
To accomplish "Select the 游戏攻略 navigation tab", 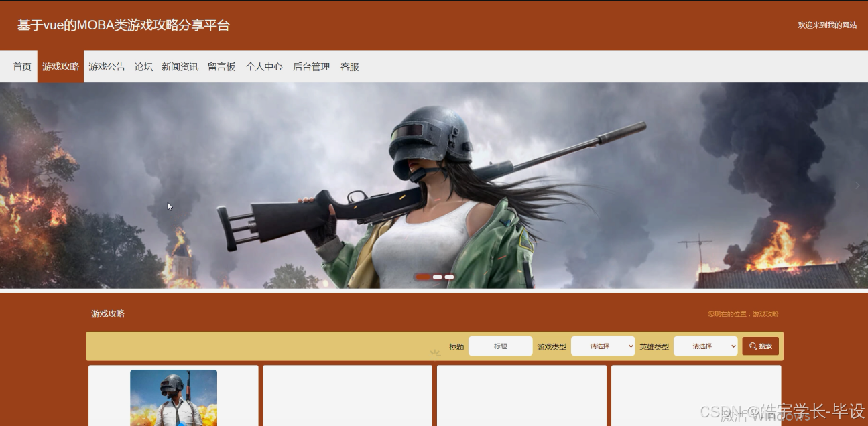I will [60, 67].
